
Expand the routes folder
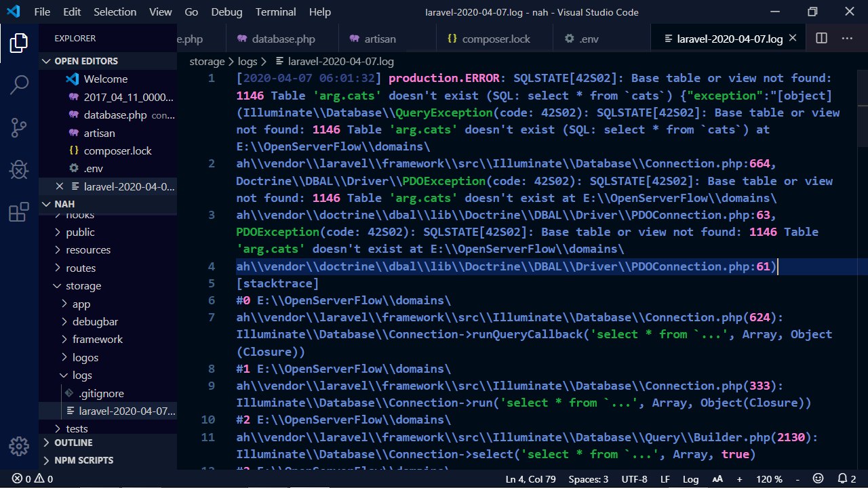108,268
